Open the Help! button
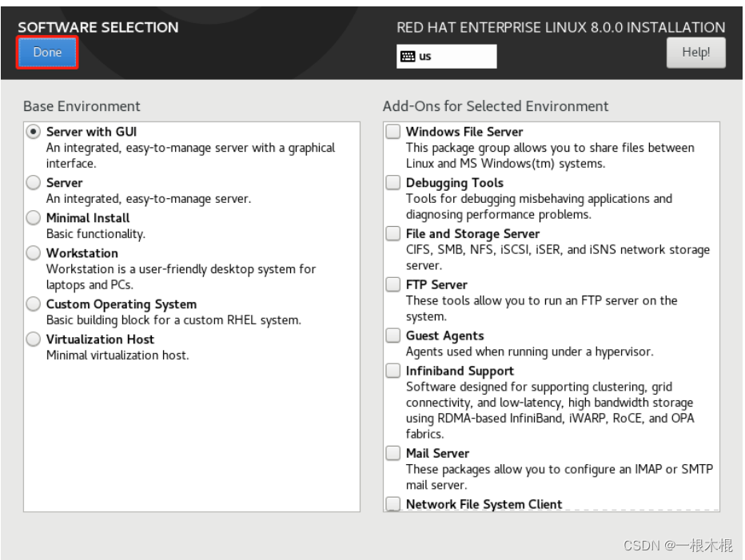745x560 pixels. (x=695, y=52)
